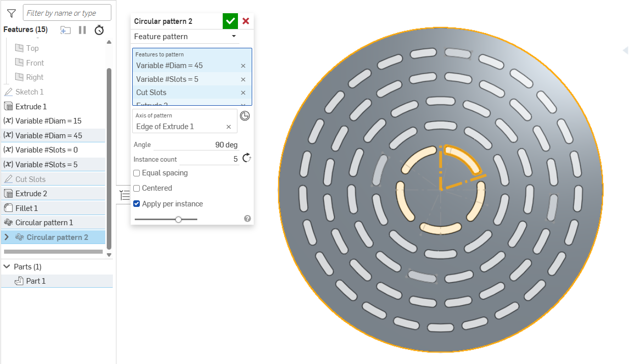Expand the Circular pattern 2 feature

point(7,237)
